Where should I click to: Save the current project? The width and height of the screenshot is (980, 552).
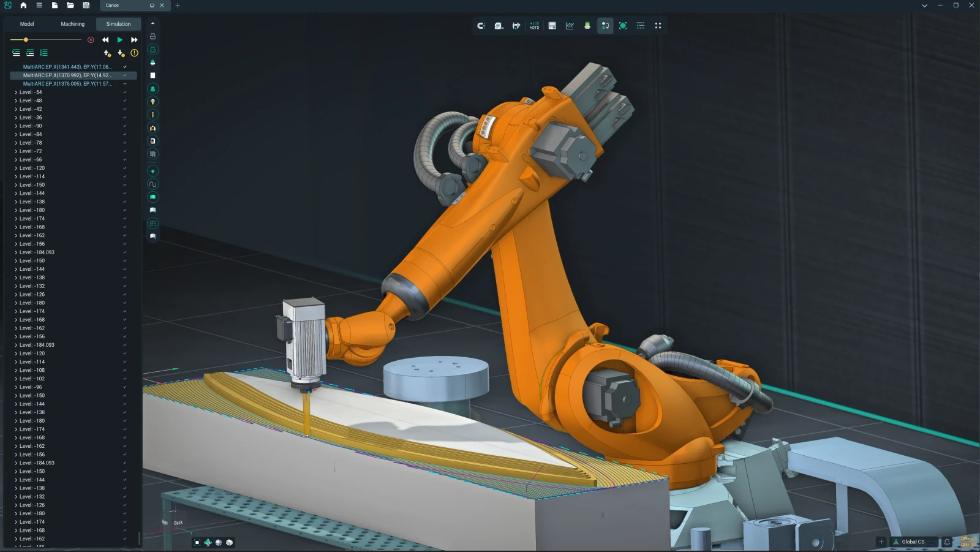[86, 5]
